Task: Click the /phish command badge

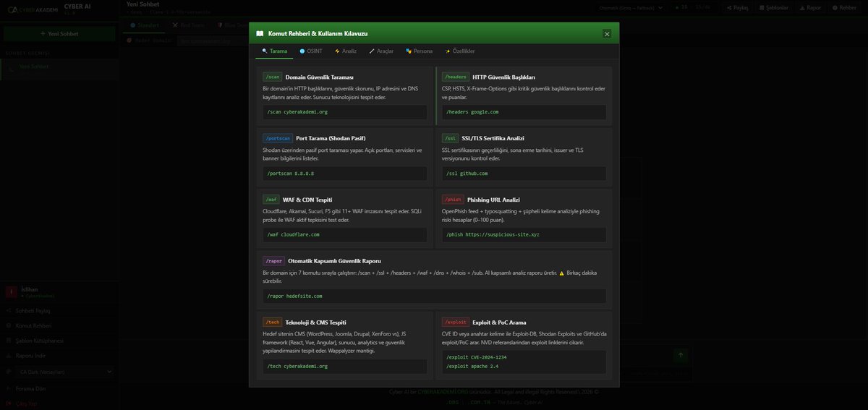Action: (453, 200)
